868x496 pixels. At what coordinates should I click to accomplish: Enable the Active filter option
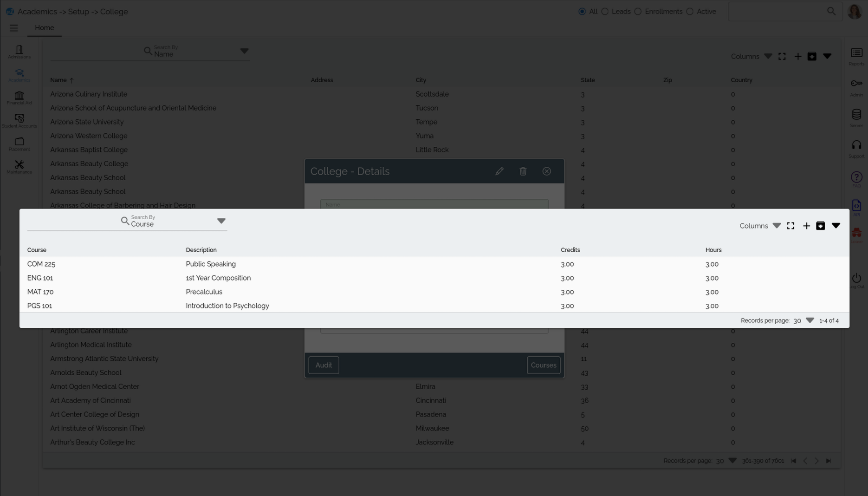tap(690, 11)
